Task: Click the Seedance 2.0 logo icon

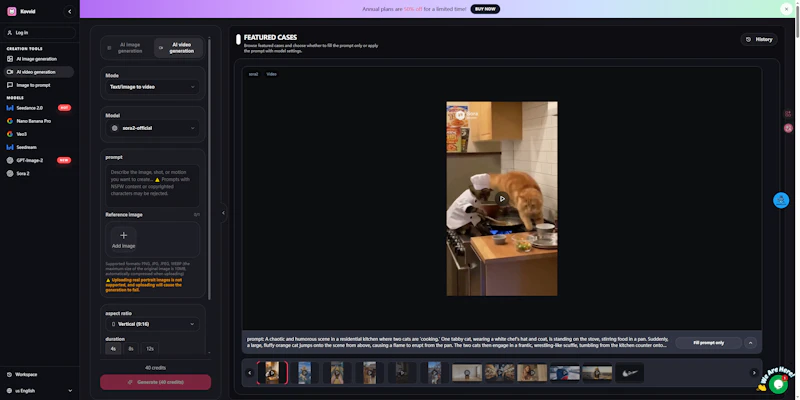Action: (x=10, y=108)
